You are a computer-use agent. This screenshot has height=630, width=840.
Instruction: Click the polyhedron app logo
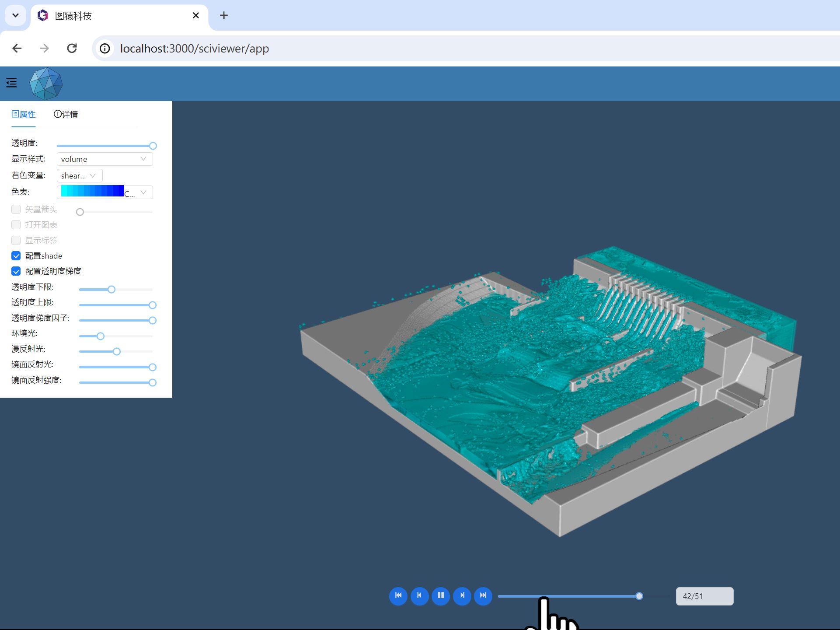coord(46,84)
